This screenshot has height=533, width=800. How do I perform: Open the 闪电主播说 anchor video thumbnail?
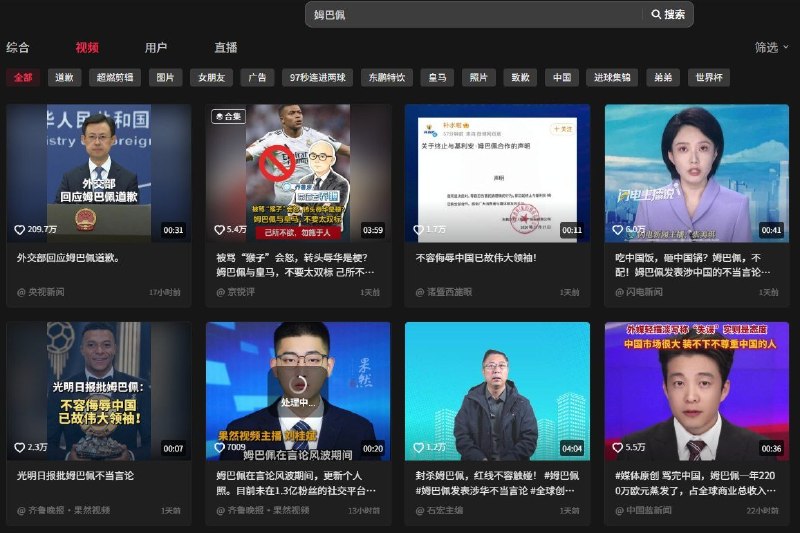tap(697, 173)
